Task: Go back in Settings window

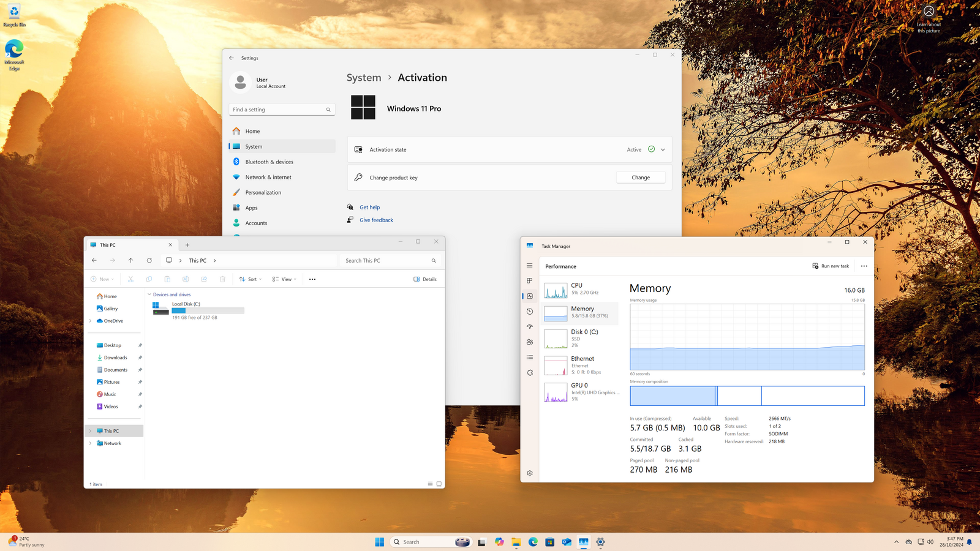Action: (x=232, y=58)
